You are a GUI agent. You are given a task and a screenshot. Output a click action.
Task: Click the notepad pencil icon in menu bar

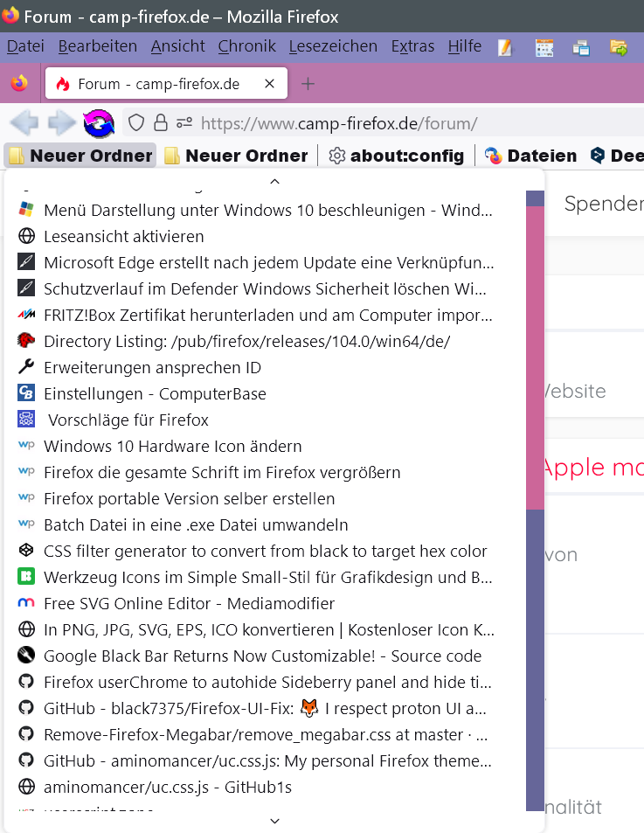pos(505,48)
